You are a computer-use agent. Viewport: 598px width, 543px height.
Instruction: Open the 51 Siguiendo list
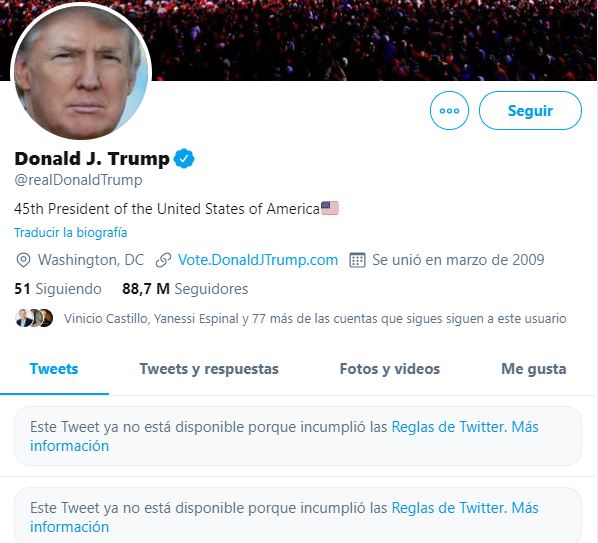coord(58,289)
